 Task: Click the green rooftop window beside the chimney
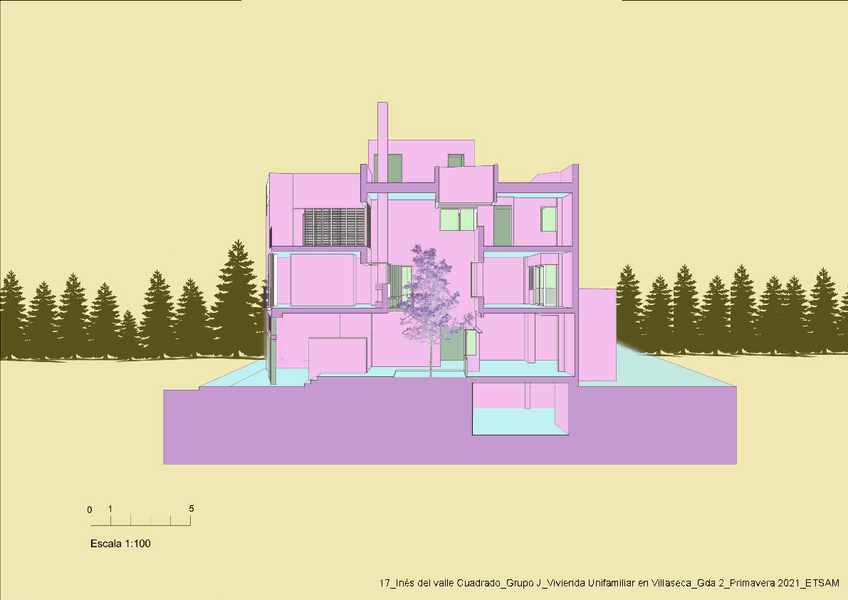[394, 168]
